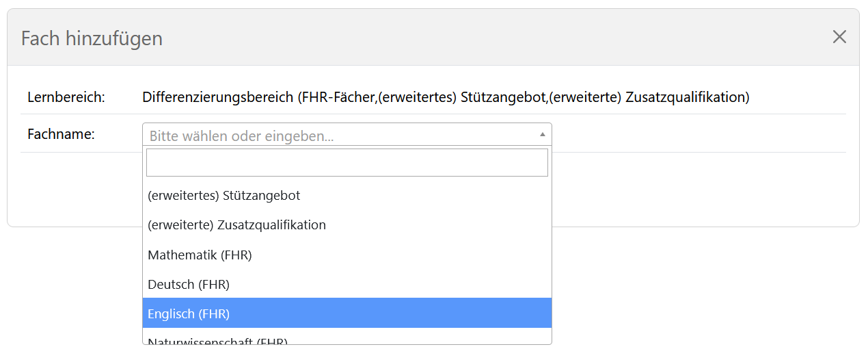Click the Fachname dropdown arrow
The image size is (868, 360).
point(542,134)
